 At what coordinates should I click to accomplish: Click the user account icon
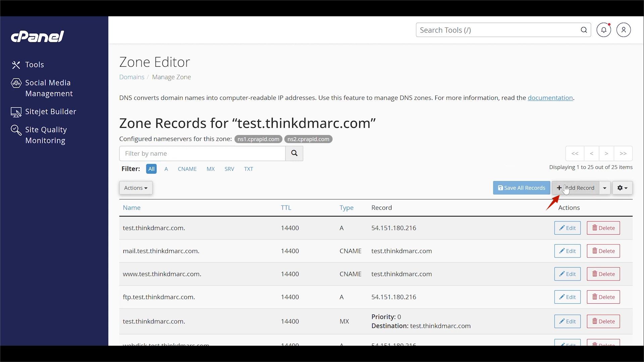pyautogui.click(x=624, y=30)
